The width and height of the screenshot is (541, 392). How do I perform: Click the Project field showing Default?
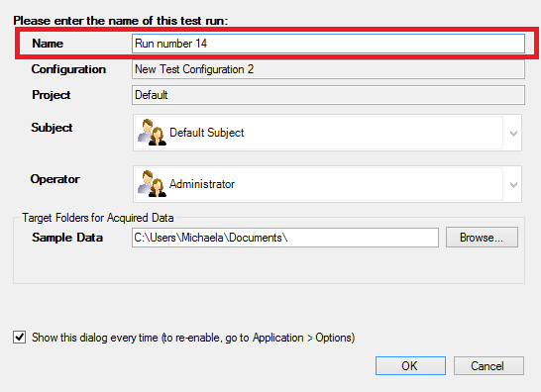(x=328, y=95)
